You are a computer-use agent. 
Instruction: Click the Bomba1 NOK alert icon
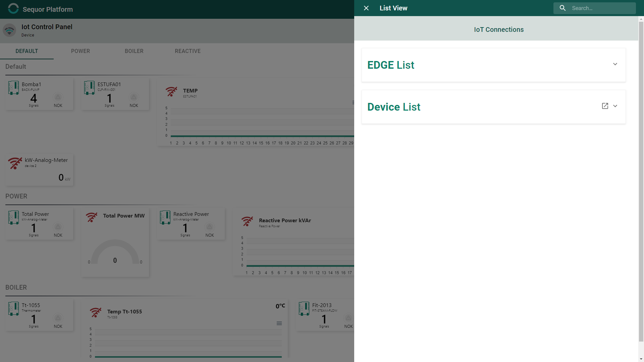tap(58, 97)
